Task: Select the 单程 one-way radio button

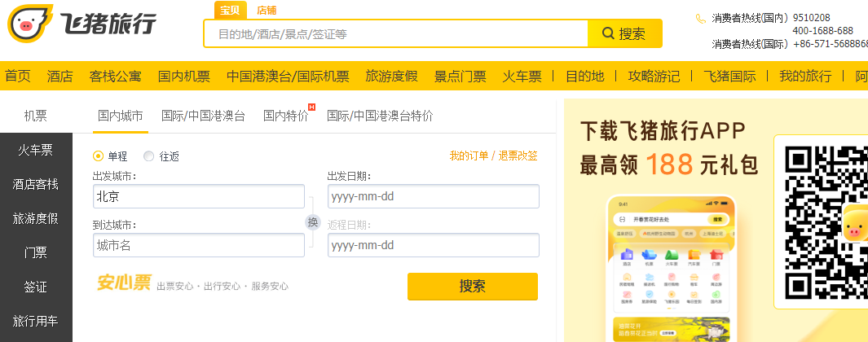Action: click(x=99, y=156)
